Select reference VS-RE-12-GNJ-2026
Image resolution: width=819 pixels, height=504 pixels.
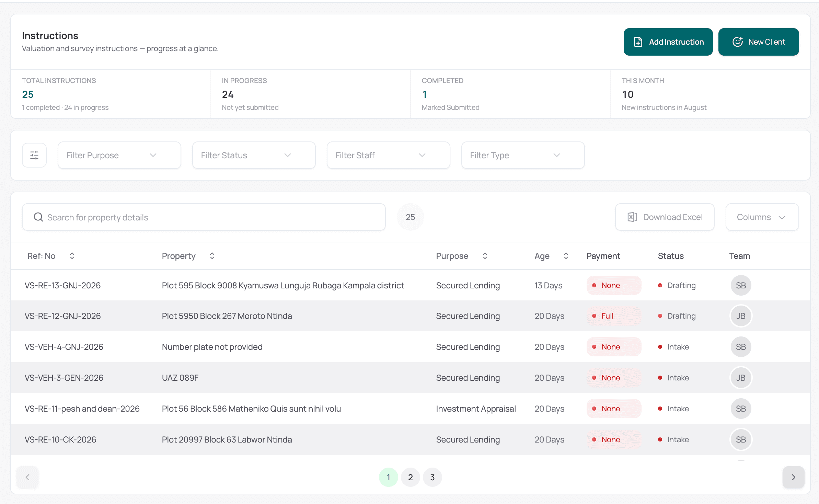click(62, 316)
